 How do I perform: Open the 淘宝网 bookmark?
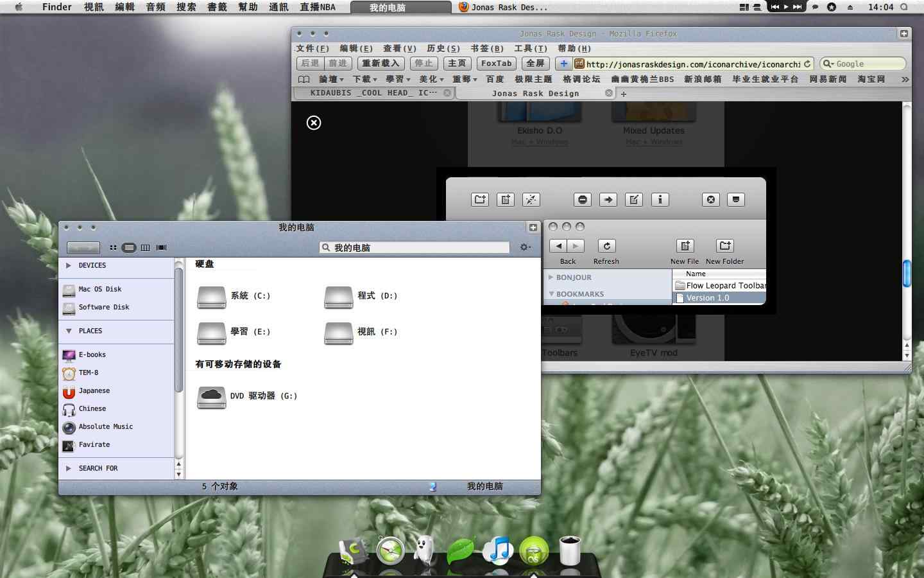871,79
